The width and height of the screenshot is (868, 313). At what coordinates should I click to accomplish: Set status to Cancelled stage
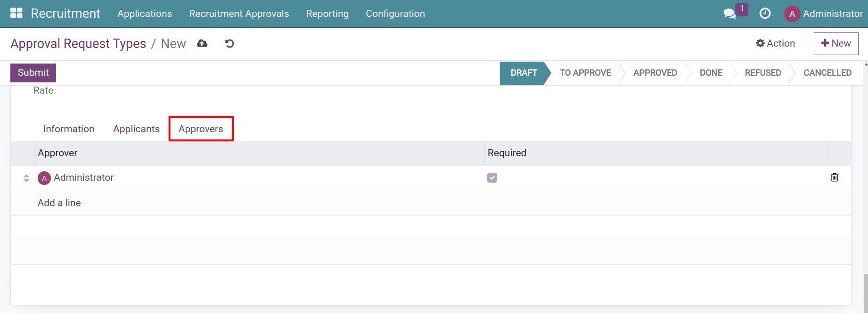click(x=827, y=73)
